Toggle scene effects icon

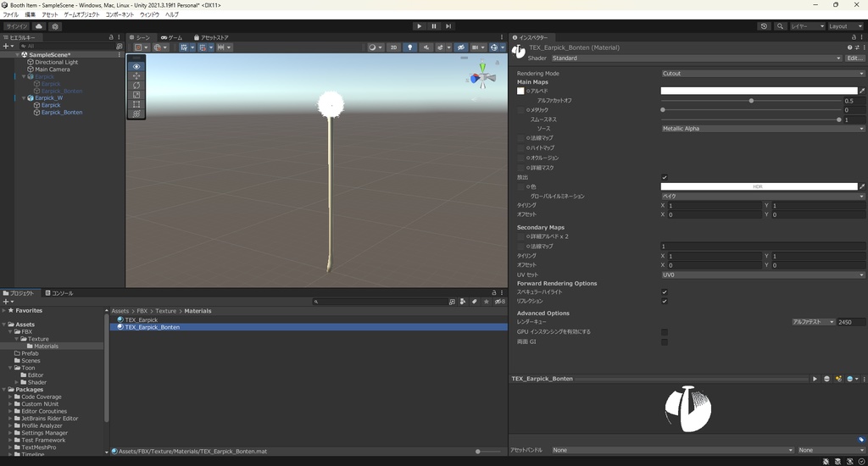tap(441, 47)
